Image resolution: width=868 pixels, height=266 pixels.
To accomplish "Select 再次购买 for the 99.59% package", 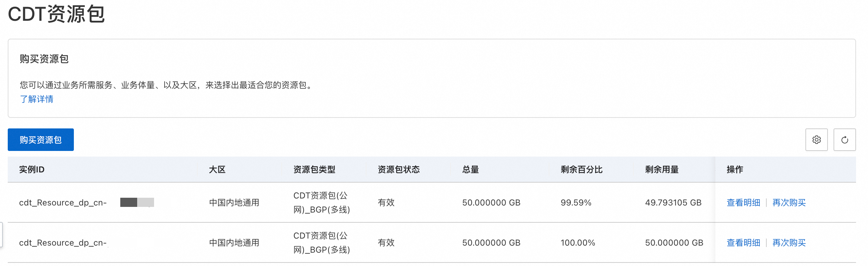I will click(789, 203).
